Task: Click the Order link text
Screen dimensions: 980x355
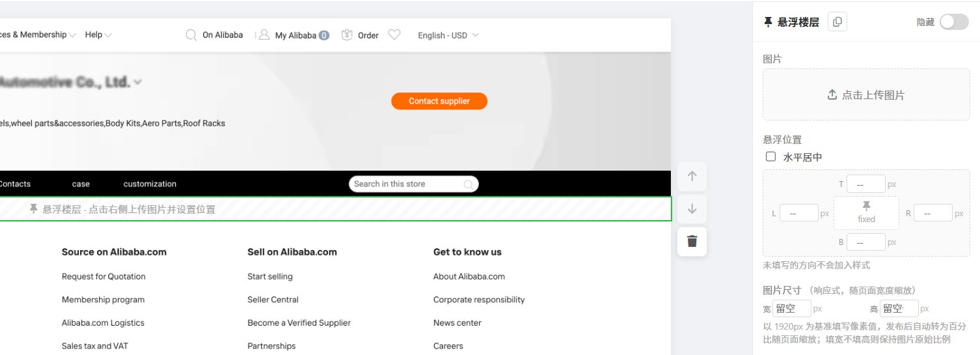Action: click(368, 35)
